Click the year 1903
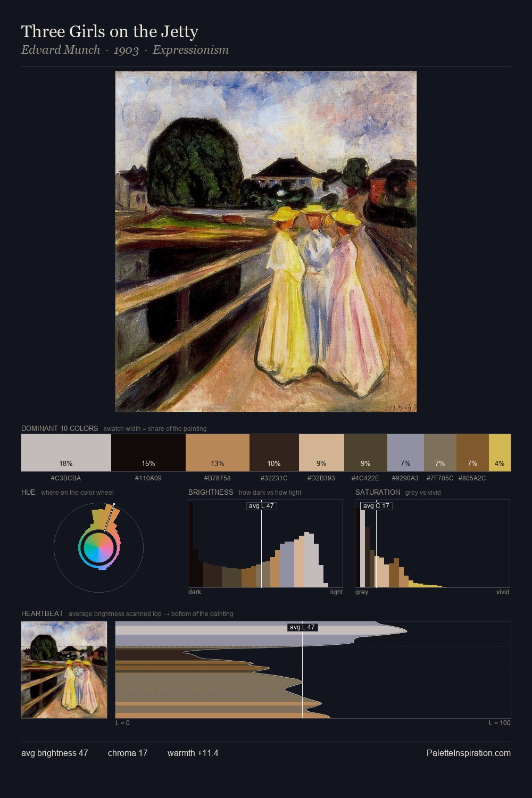This screenshot has width=532, height=798. coord(126,50)
